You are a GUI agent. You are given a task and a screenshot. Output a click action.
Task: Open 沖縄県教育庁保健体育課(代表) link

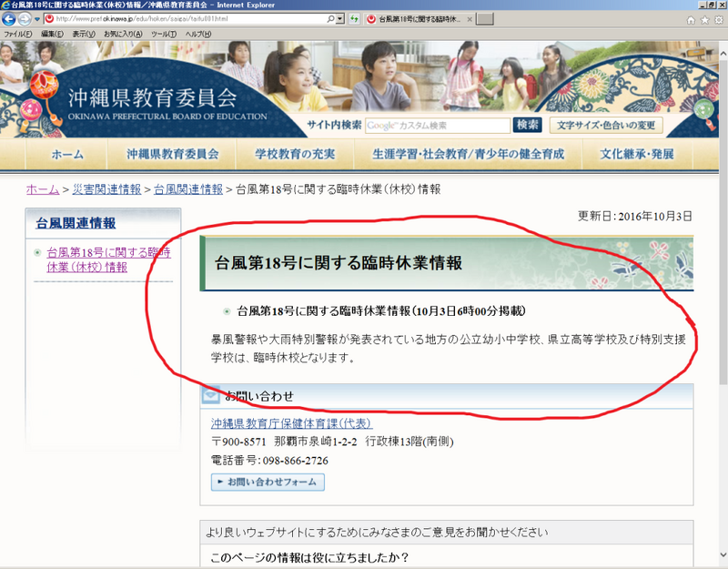point(291,424)
